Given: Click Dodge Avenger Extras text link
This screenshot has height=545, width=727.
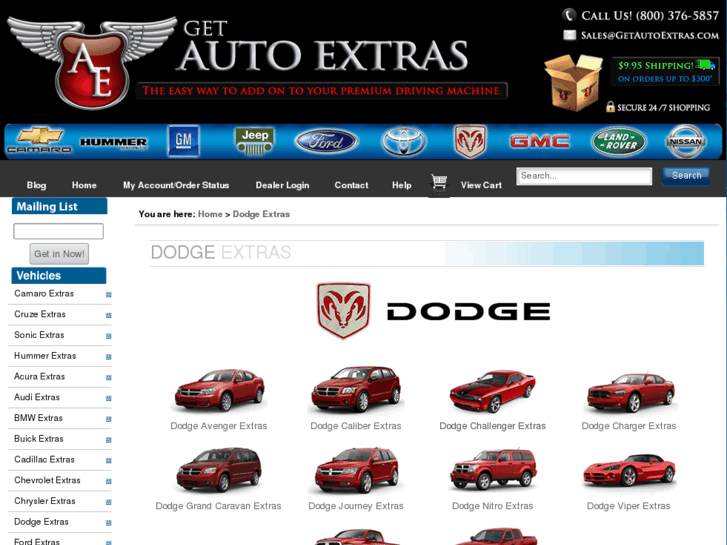Looking at the screenshot, I should 219,426.
